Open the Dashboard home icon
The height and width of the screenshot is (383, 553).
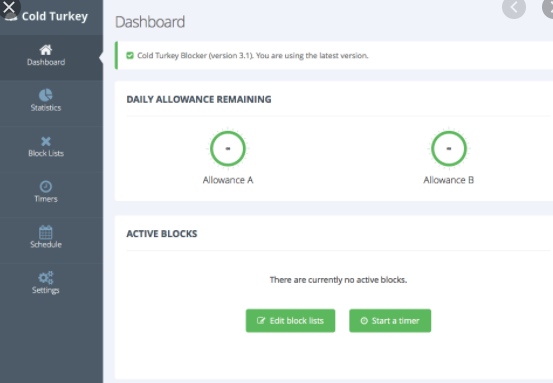pyautogui.click(x=46, y=50)
